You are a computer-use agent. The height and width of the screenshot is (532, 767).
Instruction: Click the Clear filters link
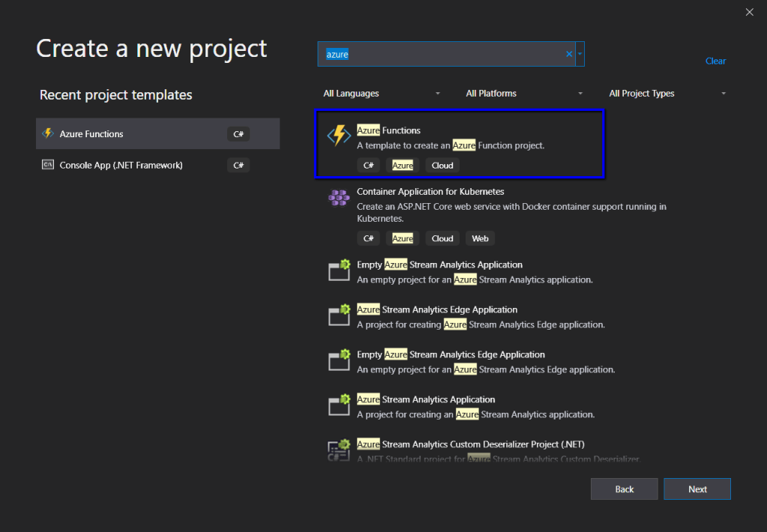pyautogui.click(x=715, y=61)
